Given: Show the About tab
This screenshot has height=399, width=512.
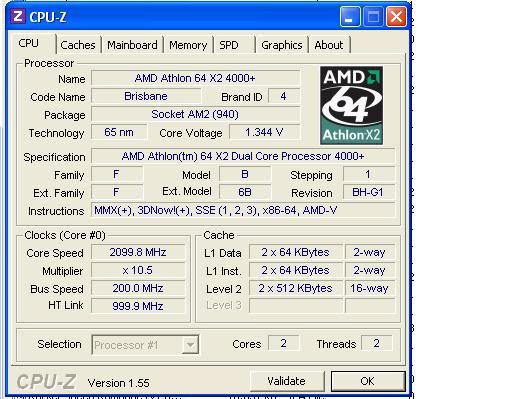Looking at the screenshot, I should click(x=329, y=45).
